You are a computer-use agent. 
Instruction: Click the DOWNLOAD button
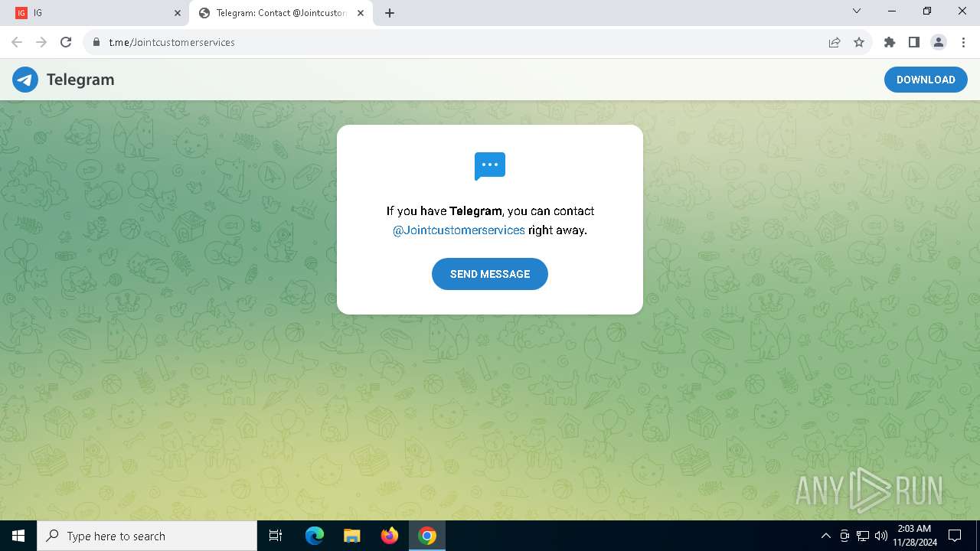click(926, 80)
